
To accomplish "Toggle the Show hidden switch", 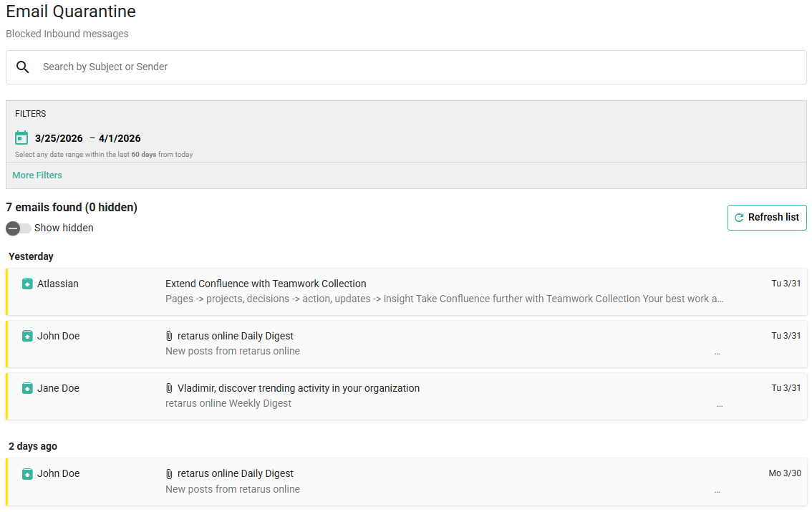I will 19,228.
